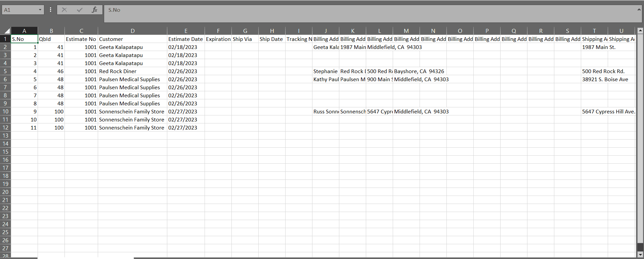Select 02/18/2023 date in row 2

point(186,47)
